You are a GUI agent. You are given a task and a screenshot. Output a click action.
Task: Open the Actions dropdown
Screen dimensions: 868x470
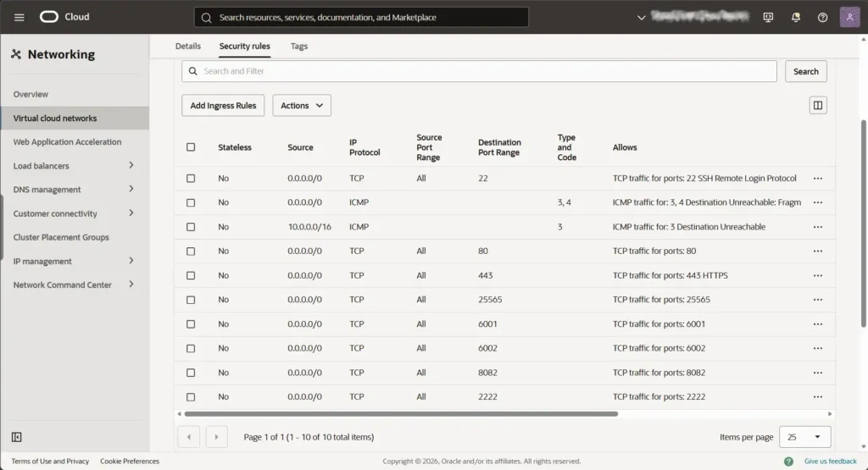click(302, 105)
